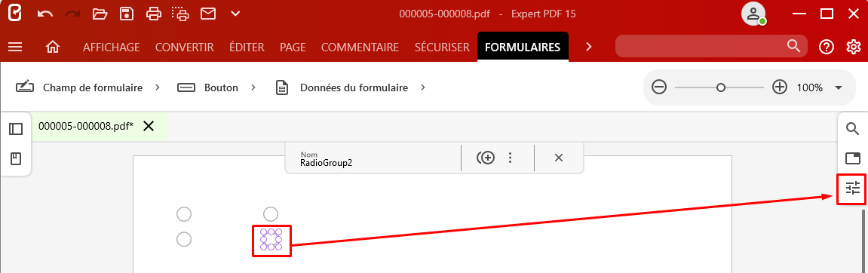This screenshot has width=868, height=273.
Task: Select the top-left radio button
Action: click(x=184, y=213)
